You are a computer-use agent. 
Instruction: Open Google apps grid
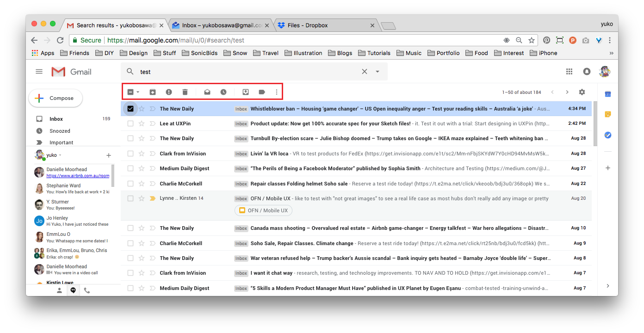click(570, 72)
